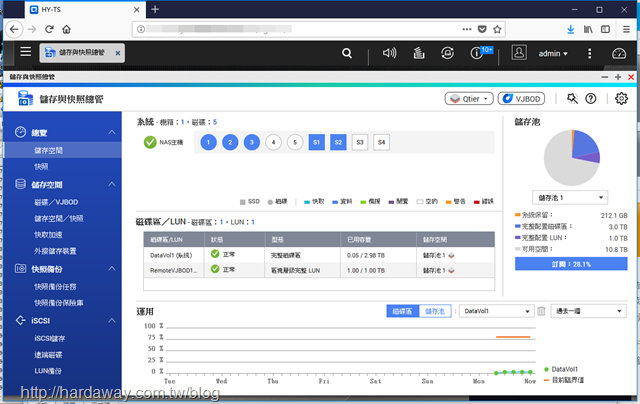Select the RemoteVJBOD1 LUN row

coord(319,270)
